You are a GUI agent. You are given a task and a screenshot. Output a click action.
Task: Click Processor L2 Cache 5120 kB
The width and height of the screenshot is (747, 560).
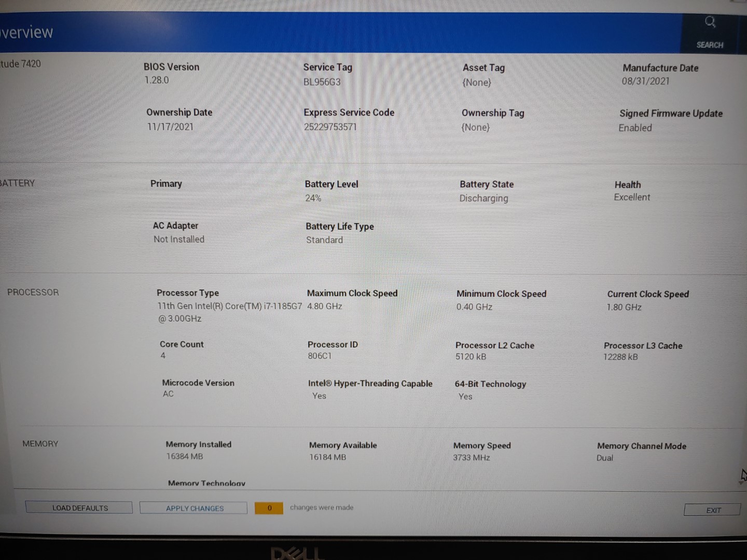(x=471, y=357)
